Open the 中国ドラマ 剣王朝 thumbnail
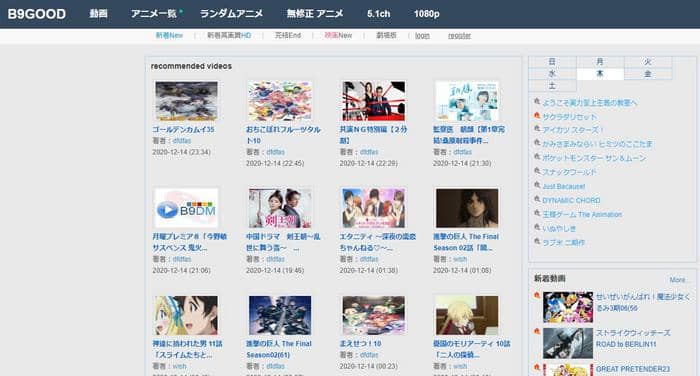The width and height of the screenshot is (700, 376). 280,208
